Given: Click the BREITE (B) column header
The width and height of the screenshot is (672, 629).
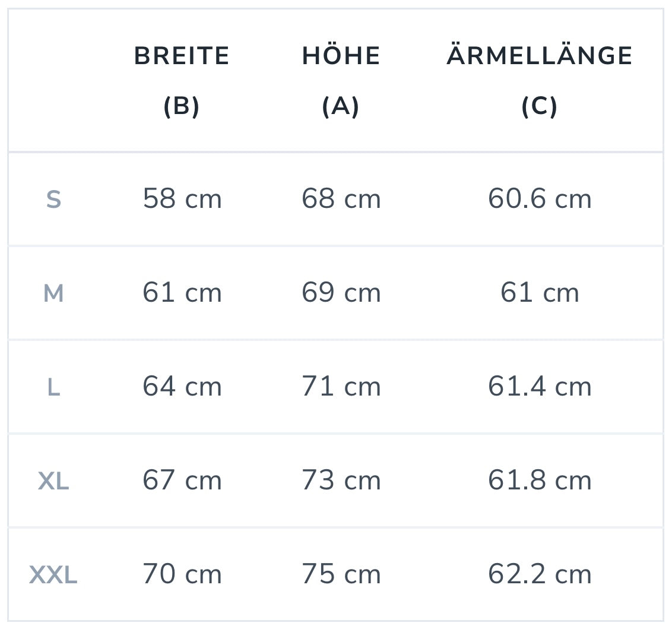Looking at the screenshot, I should (x=182, y=81).
